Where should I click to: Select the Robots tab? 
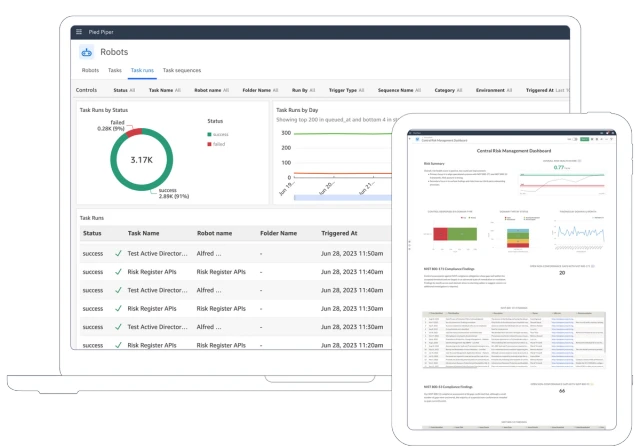tap(90, 70)
